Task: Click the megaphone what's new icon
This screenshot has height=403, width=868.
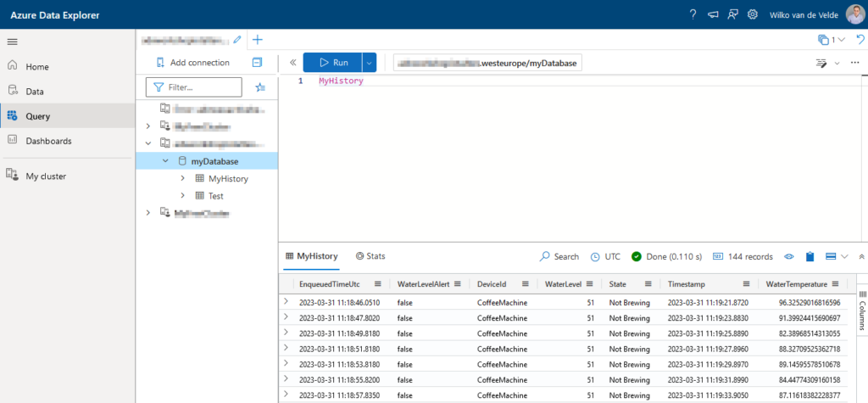Action: [x=713, y=14]
